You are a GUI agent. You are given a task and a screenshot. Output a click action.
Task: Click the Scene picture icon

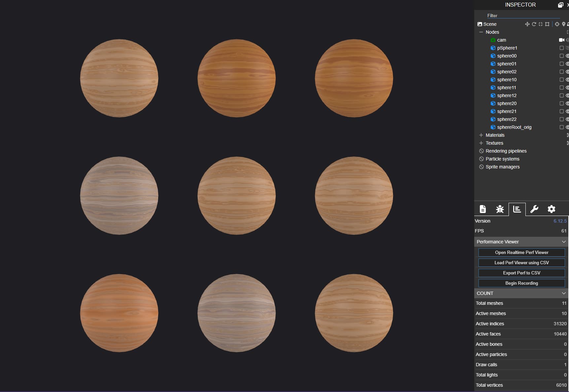[x=480, y=24]
